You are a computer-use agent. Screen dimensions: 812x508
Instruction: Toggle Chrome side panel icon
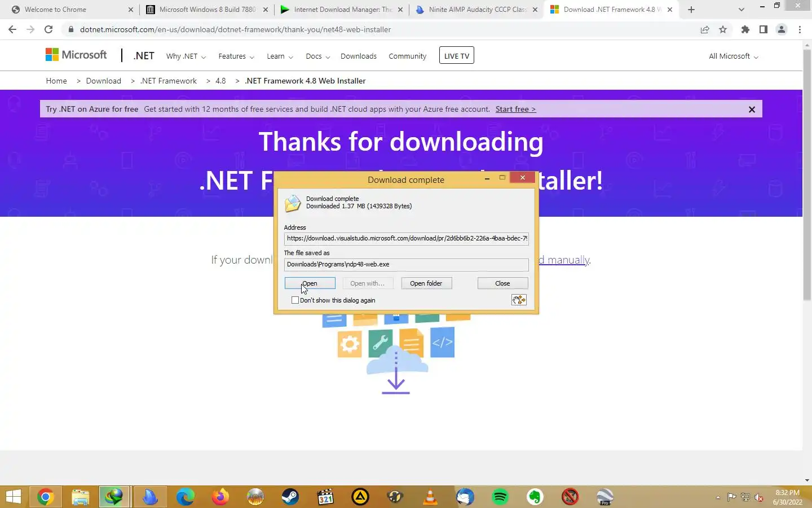coord(764,29)
